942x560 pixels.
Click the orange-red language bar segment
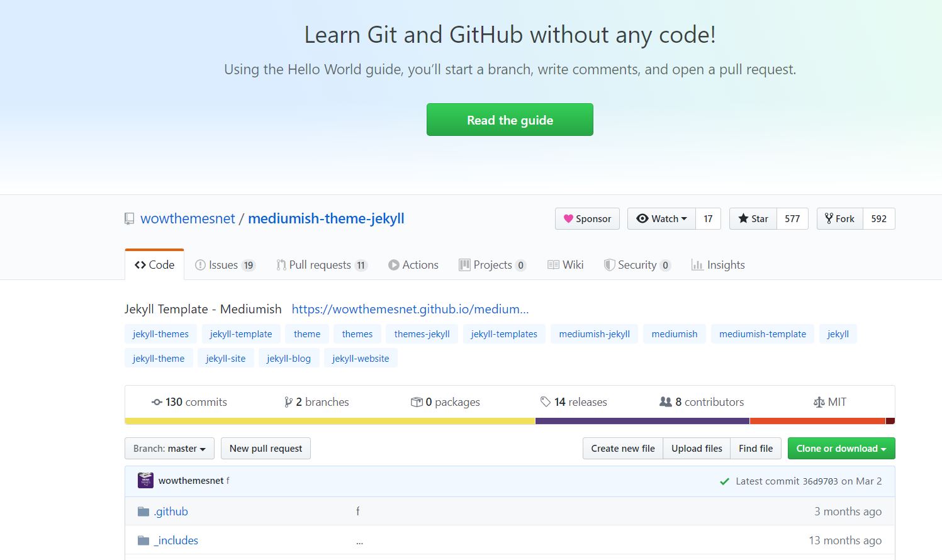tap(817, 421)
